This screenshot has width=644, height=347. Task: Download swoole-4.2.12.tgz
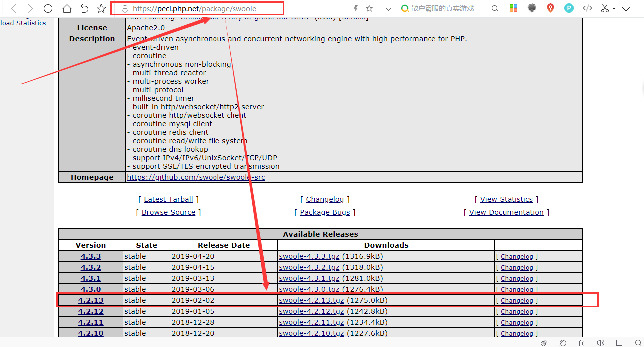click(x=311, y=311)
